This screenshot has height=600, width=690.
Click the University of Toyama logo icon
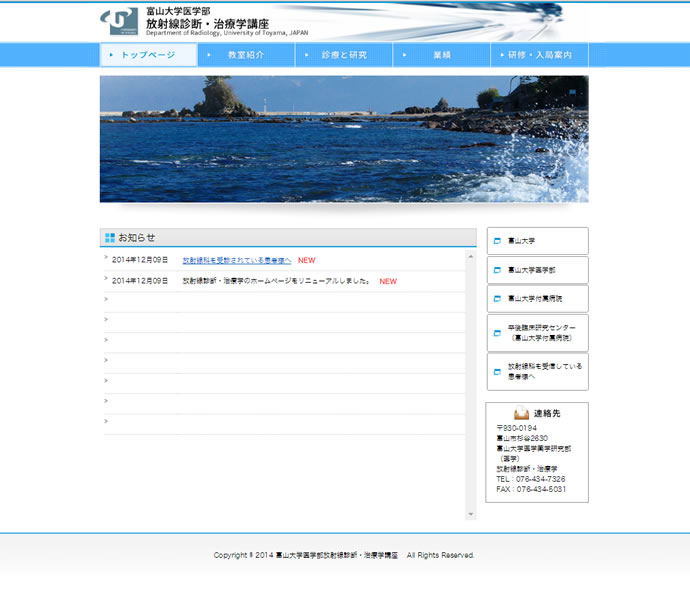click(119, 21)
